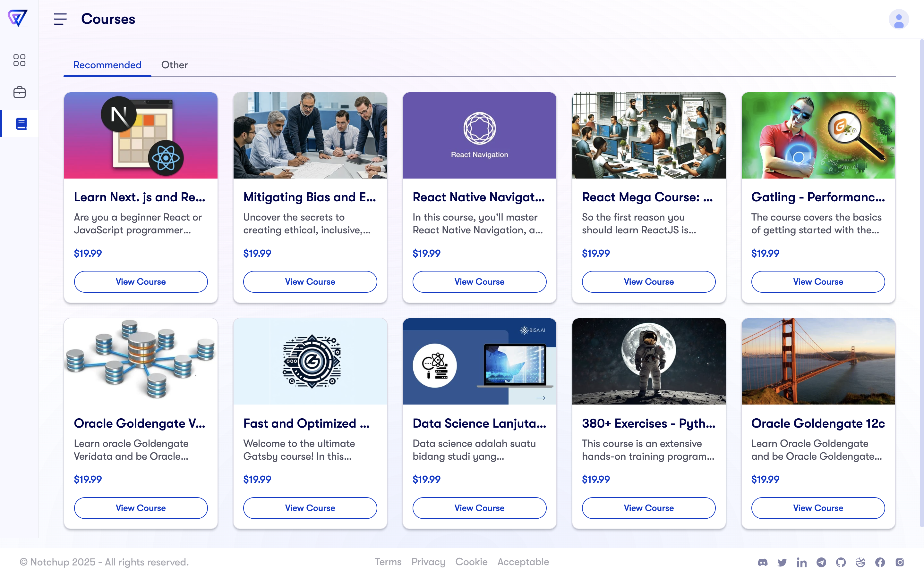Click the React Native Navigation thumbnail

(479, 135)
